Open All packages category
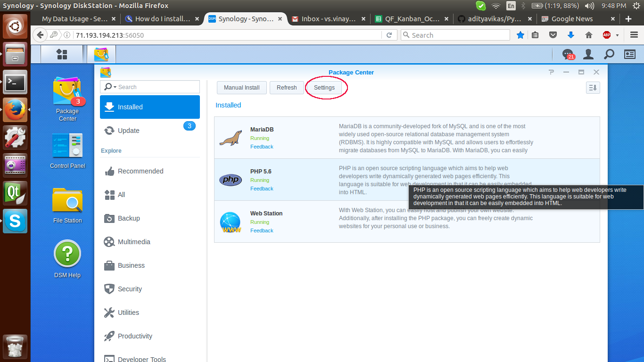Image resolution: width=644 pixels, height=362 pixels. coord(150,195)
